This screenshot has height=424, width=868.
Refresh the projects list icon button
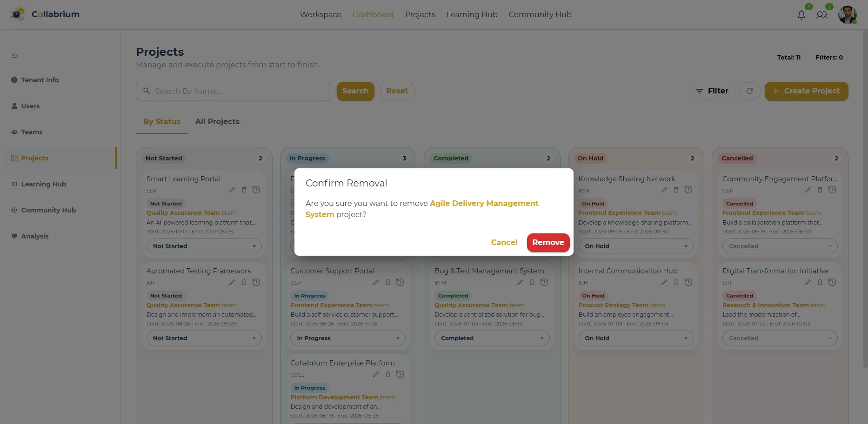[x=750, y=91]
